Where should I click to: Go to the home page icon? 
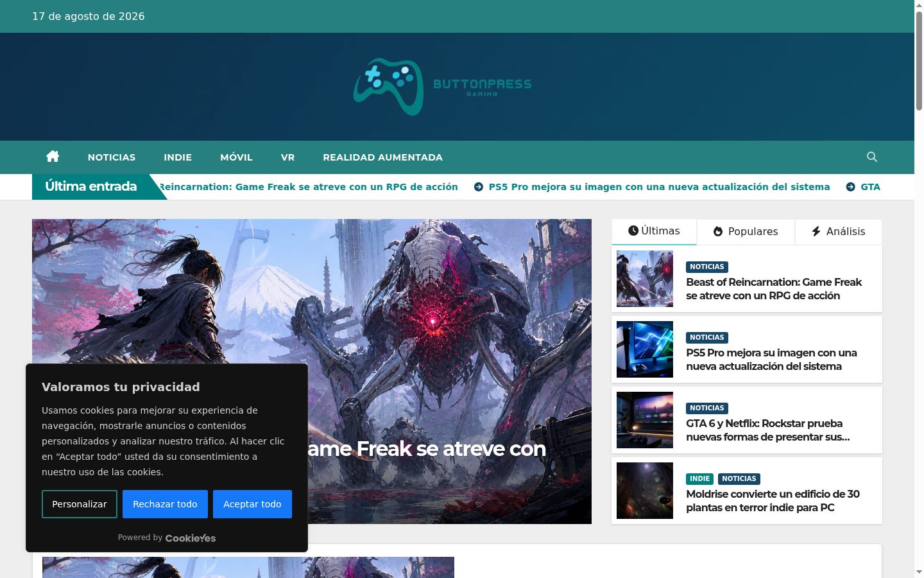coord(53,157)
